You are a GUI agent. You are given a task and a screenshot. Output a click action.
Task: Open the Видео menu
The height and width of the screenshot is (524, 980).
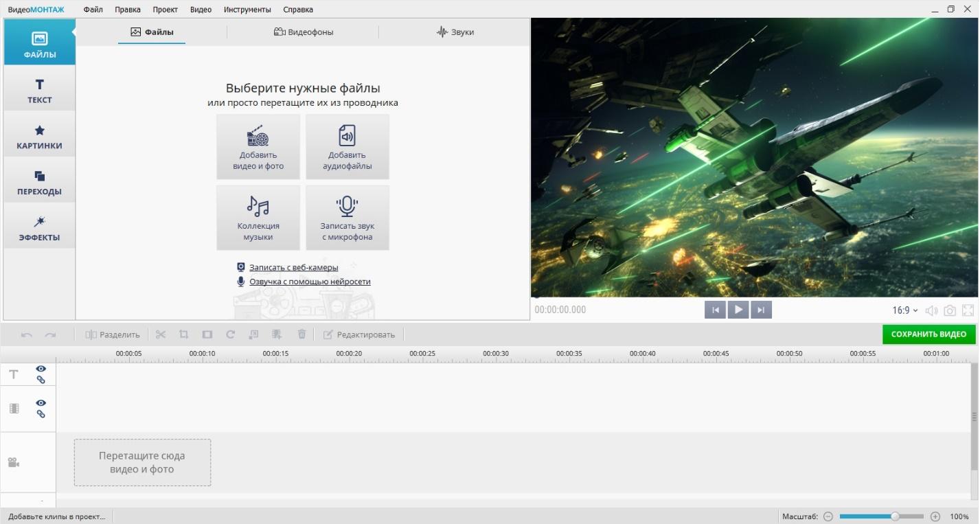[x=201, y=10]
